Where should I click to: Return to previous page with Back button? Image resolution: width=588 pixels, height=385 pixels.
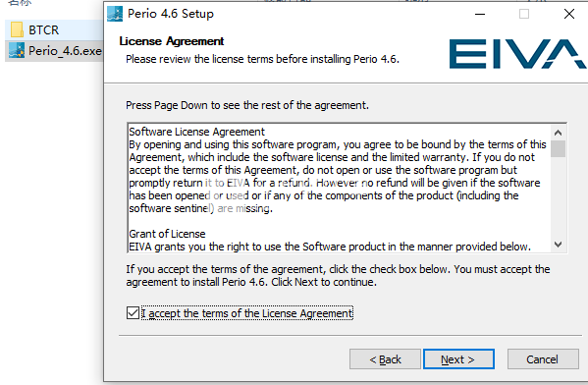tap(385, 359)
